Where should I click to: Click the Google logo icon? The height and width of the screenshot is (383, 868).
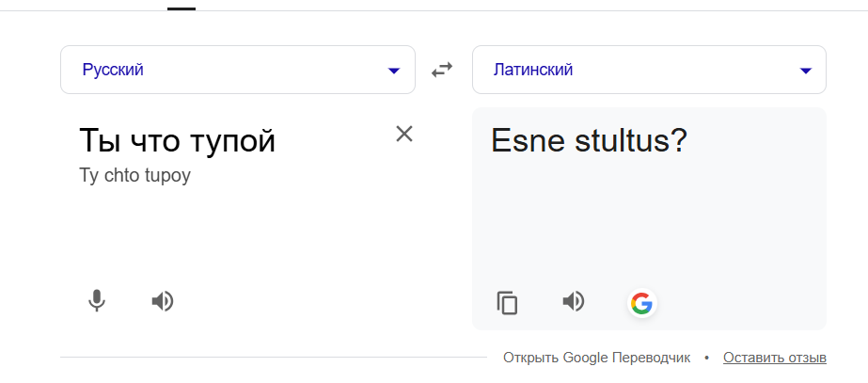click(641, 303)
